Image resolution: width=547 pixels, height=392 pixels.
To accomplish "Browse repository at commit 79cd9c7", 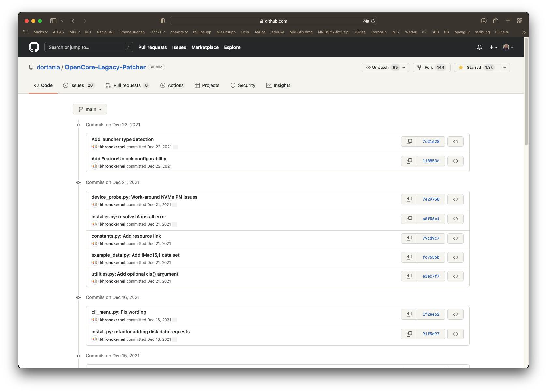I will coord(456,238).
